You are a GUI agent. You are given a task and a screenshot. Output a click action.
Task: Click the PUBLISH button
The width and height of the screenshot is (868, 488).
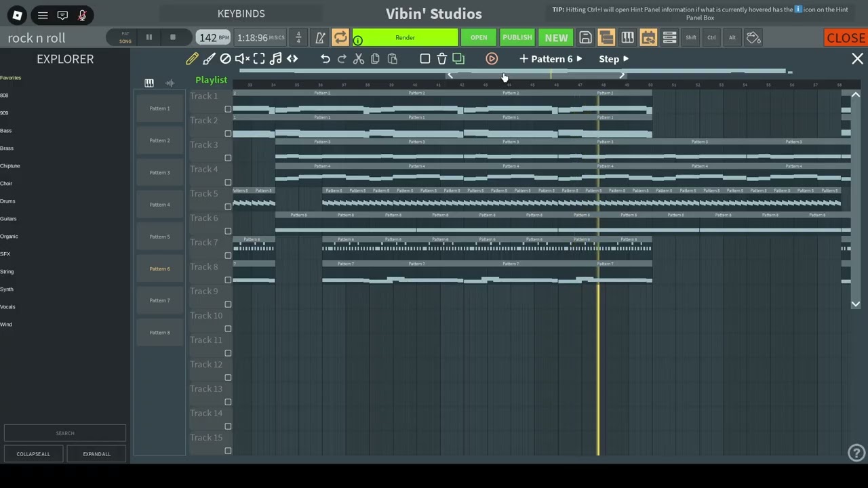click(x=517, y=38)
